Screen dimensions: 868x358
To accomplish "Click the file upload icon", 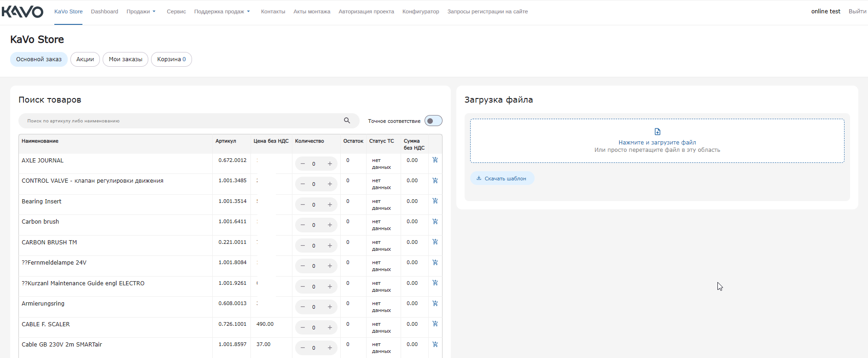I will tap(658, 132).
